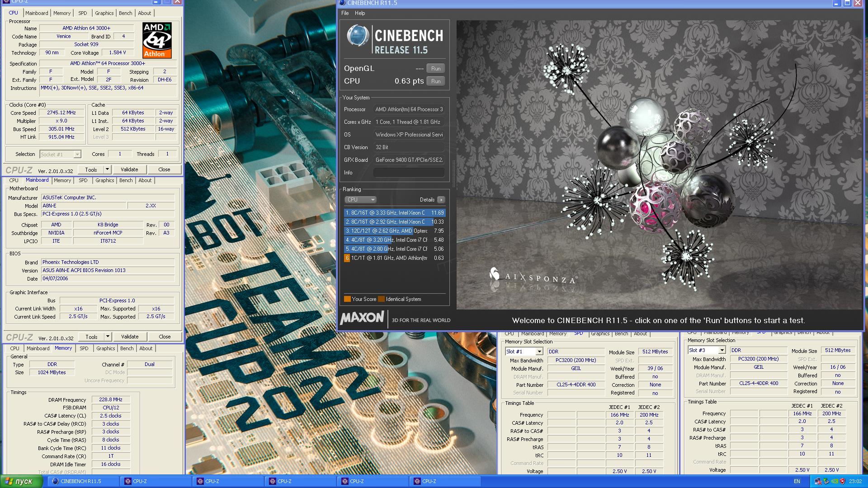This screenshot has width=868, height=488.
Task: Click the Identical System legend swatch
Action: click(381, 299)
